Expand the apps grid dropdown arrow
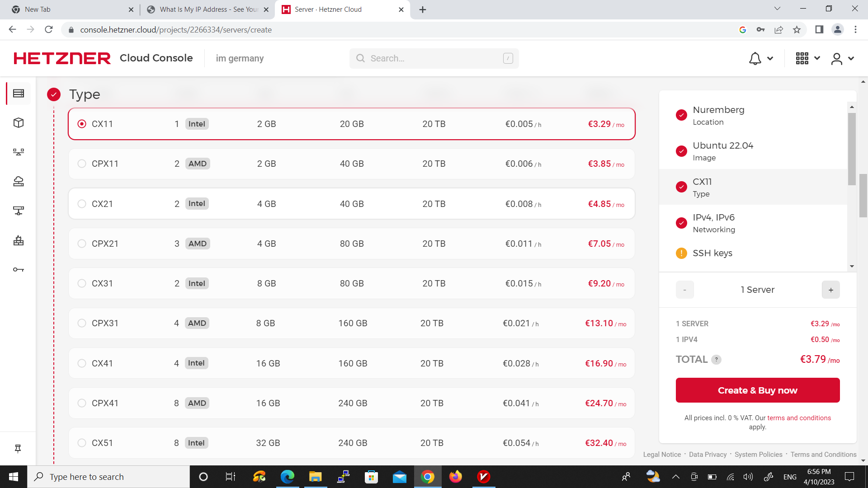The width and height of the screenshot is (868, 488). [817, 58]
